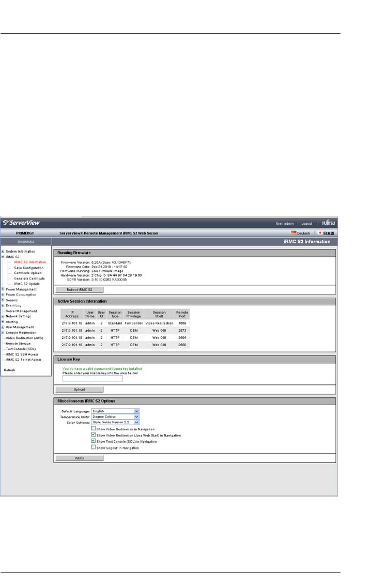Enable Show 'Logout' in Navigation checkbox
Image resolution: width=372 pixels, height=588 pixels.
(x=94, y=447)
